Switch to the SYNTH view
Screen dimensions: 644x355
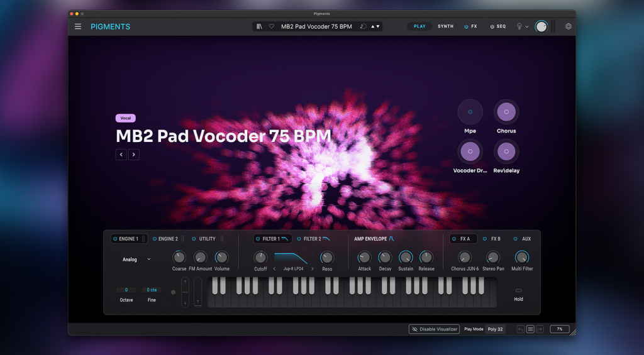tap(446, 26)
